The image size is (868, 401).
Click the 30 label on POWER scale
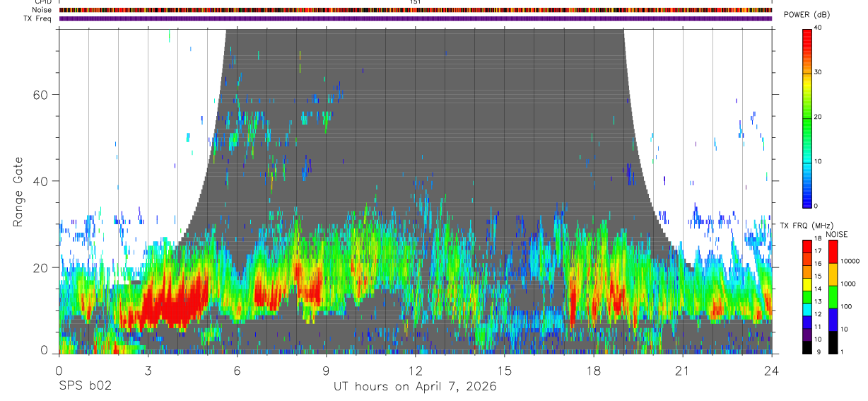(x=817, y=72)
